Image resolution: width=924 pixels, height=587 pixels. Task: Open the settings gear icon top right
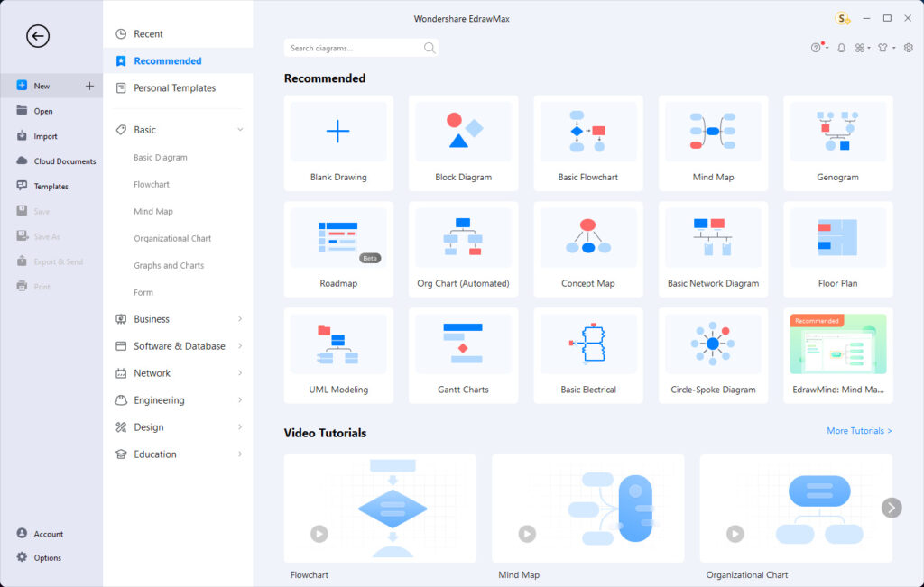click(x=909, y=48)
